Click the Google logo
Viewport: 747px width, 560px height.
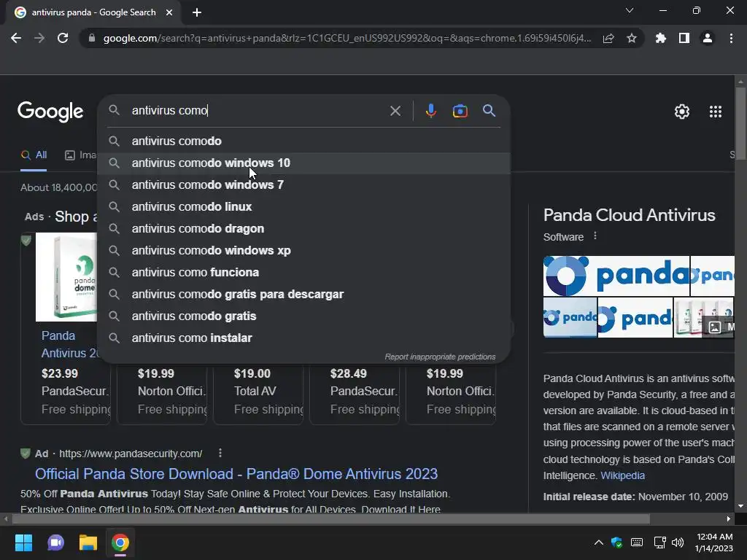click(50, 112)
